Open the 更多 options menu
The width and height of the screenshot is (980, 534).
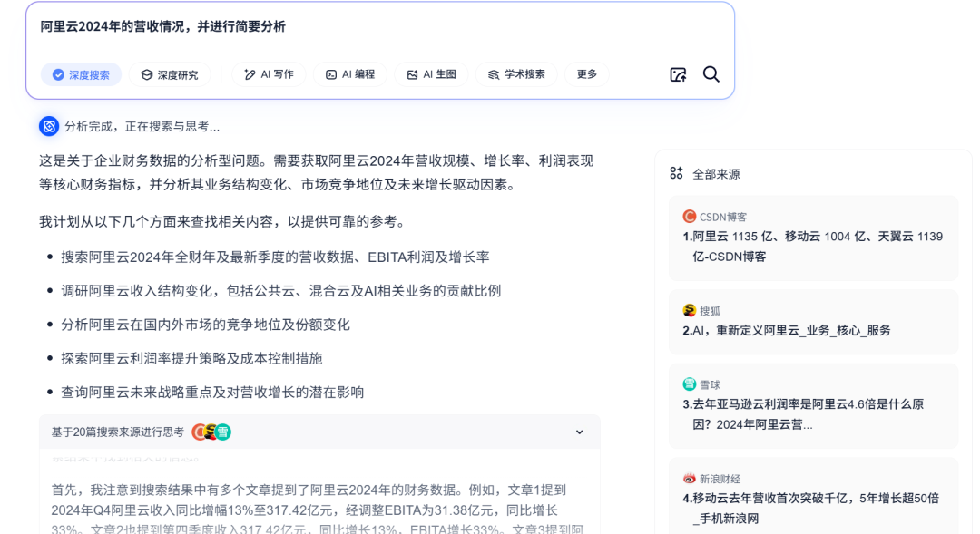pos(587,74)
